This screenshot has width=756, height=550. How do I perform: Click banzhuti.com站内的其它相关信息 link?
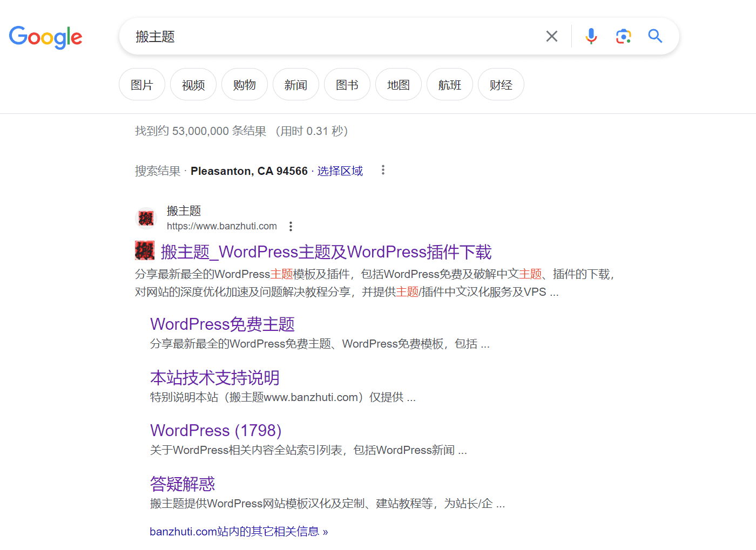coord(239,532)
